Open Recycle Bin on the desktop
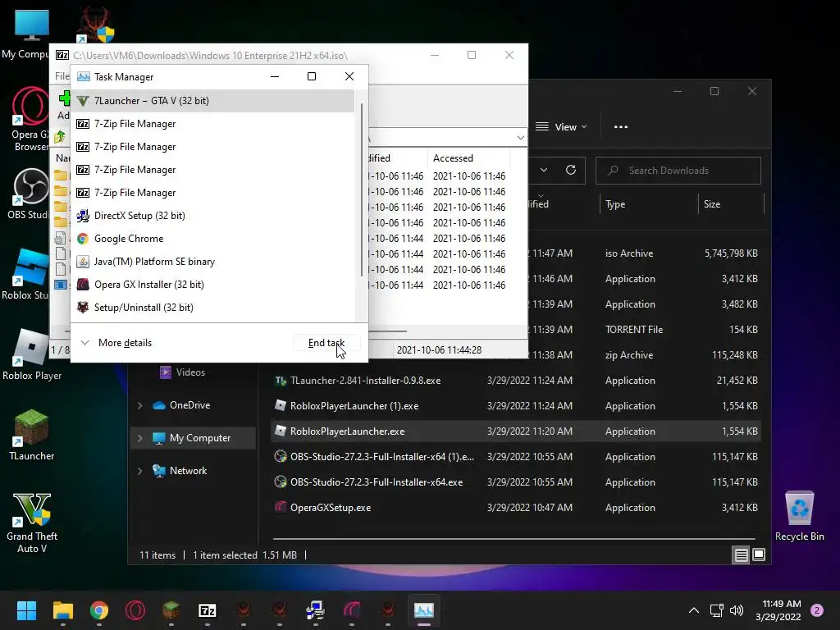Screen dimensions: 840x630 tap(799, 516)
